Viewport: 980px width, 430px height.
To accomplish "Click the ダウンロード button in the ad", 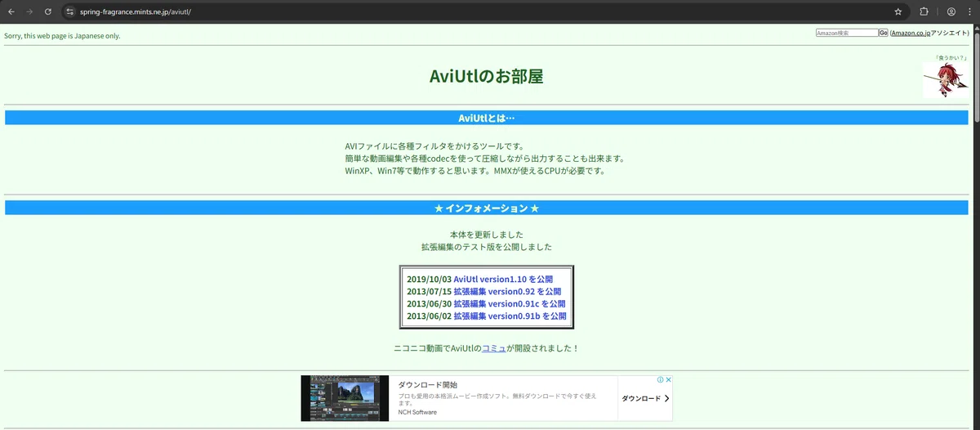I will (x=645, y=398).
